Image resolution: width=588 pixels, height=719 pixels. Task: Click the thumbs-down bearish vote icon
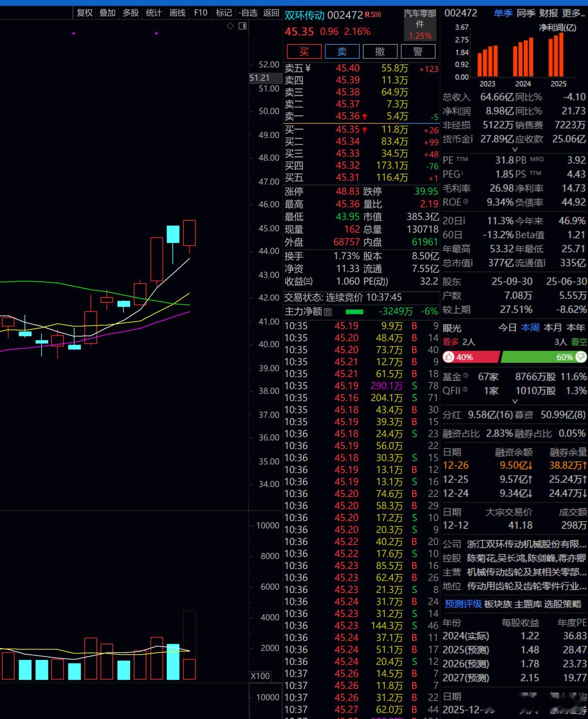(x=580, y=357)
